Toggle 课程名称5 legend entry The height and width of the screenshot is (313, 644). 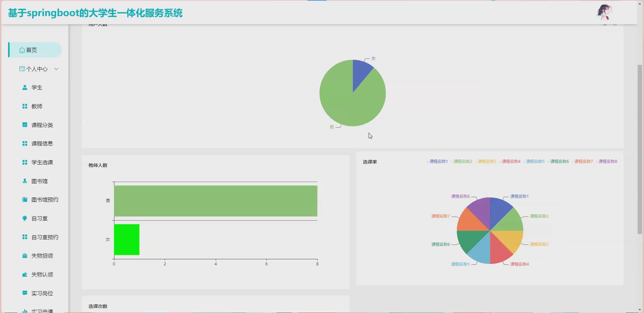pyautogui.click(x=534, y=162)
